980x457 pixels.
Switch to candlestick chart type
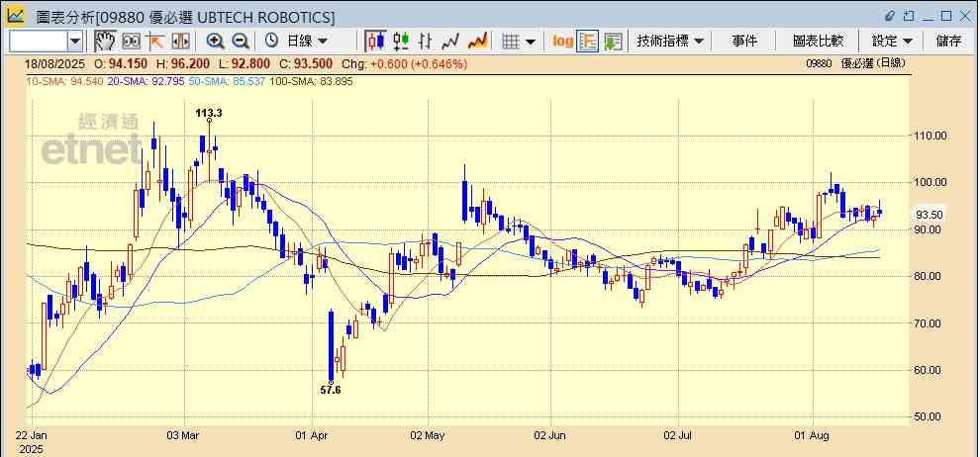375,42
